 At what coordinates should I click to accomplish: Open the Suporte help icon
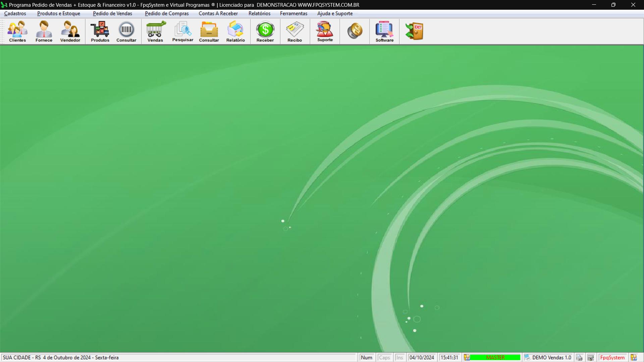[325, 32]
